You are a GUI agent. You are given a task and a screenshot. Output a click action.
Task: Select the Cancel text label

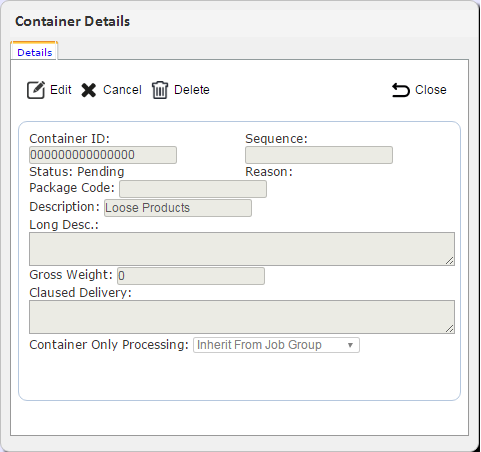point(122,90)
